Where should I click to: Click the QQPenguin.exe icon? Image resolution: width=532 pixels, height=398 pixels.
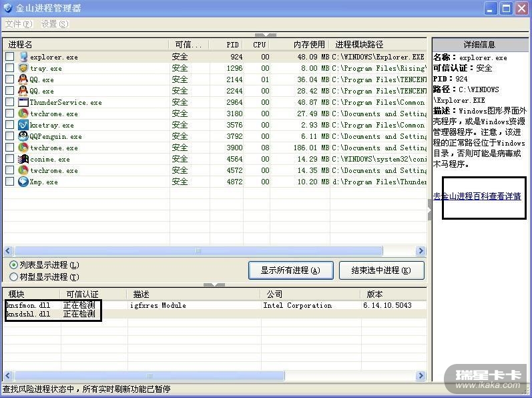[23, 136]
